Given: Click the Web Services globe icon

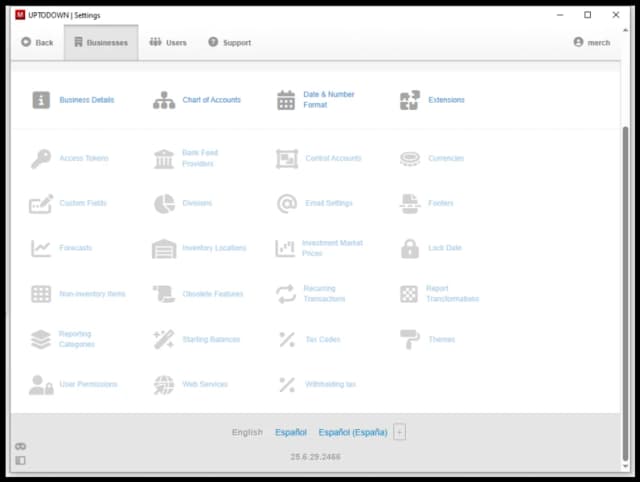Looking at the screenshot, I should point(164,385).
